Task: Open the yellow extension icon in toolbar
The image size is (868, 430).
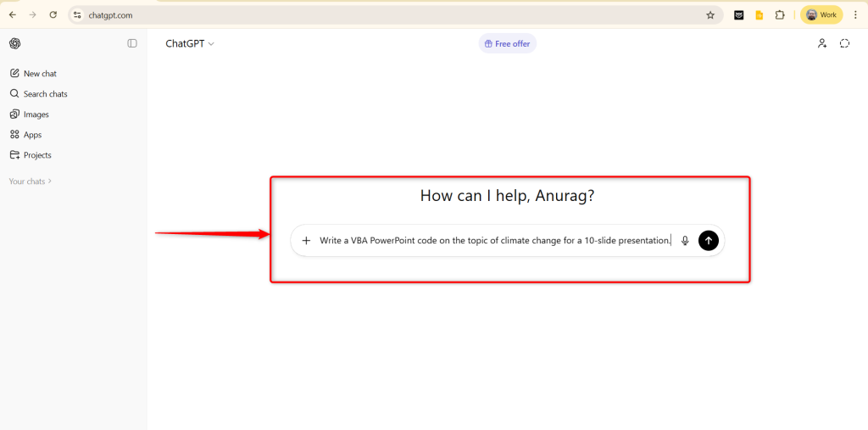Action: tap(759, 15)
